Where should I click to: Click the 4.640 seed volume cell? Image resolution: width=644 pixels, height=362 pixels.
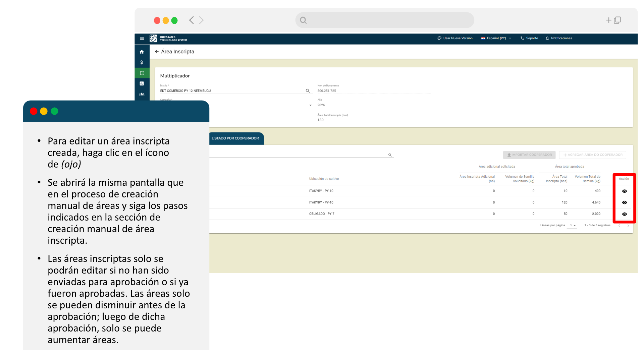tap(596, 202)
